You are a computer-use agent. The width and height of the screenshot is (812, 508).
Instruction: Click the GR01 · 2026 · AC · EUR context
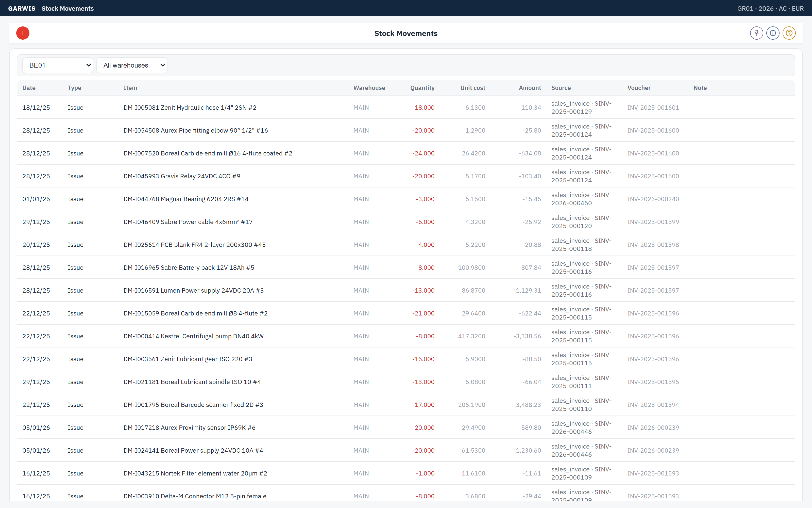[x=770, y=8]
